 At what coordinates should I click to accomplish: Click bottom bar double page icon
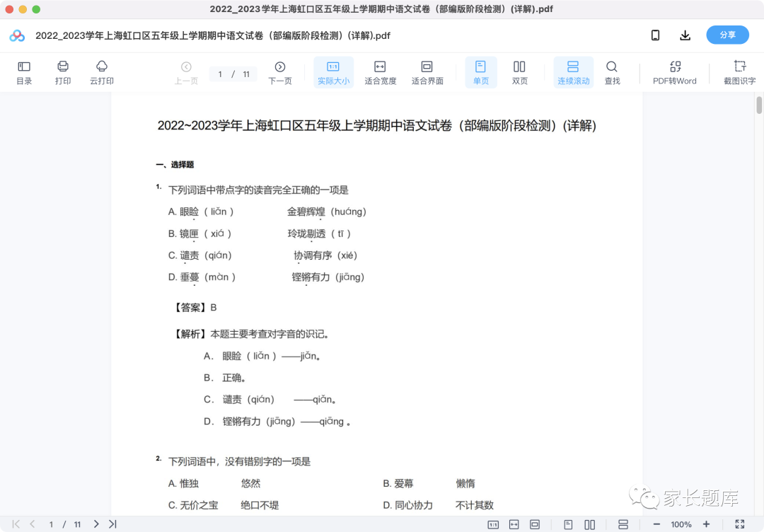coord(589,525)
